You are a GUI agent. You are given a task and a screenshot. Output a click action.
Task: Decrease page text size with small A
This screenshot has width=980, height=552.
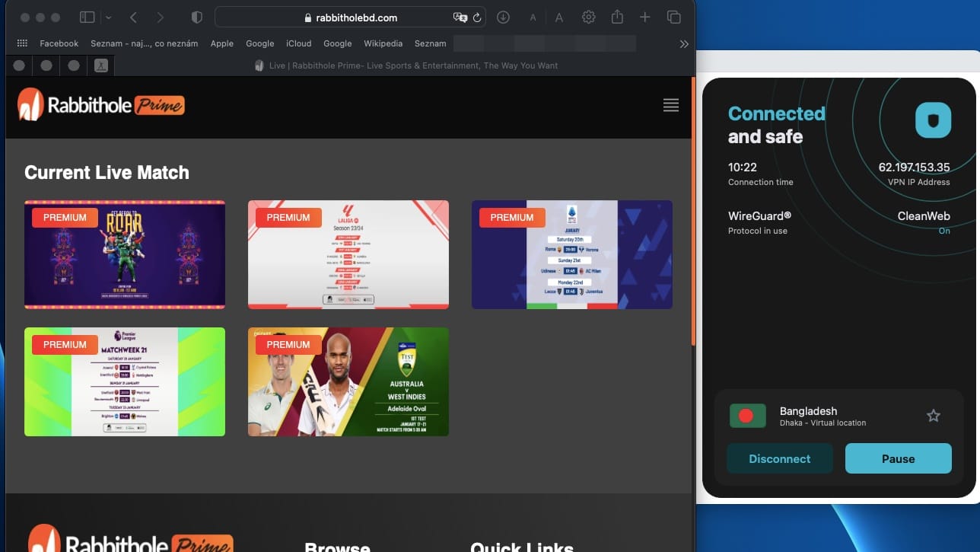point(533,18)
